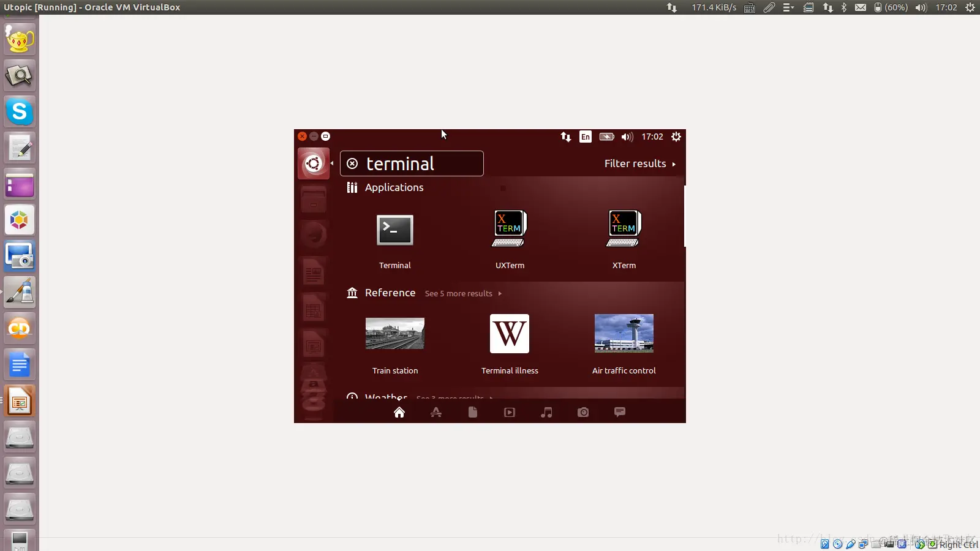Open the guest clock showing 17:02

click(x=652, y=137)
